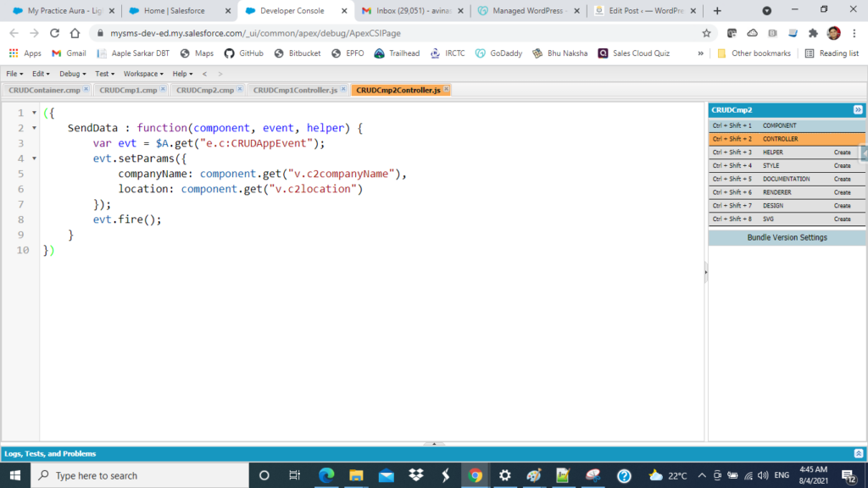This screenshot has width=868, height=488.
Task: Close the CRUDContainer.cmp tab
Action: [x=86, y=88]
